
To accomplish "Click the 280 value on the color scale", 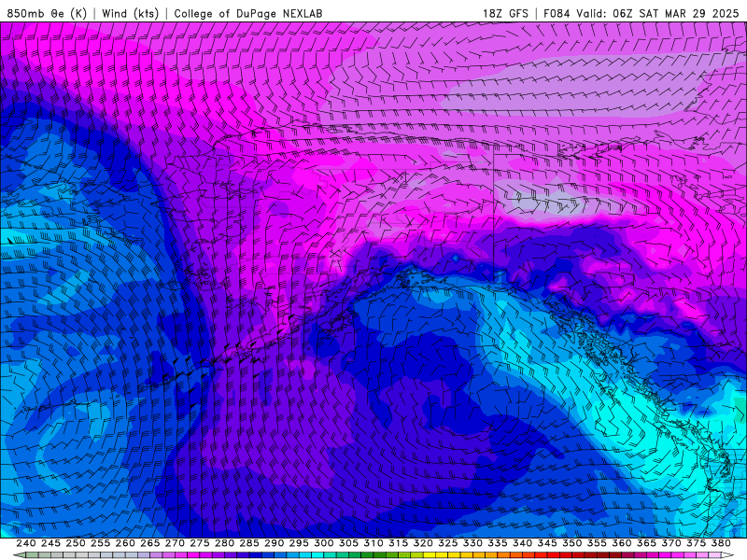I will coord(224,543).
